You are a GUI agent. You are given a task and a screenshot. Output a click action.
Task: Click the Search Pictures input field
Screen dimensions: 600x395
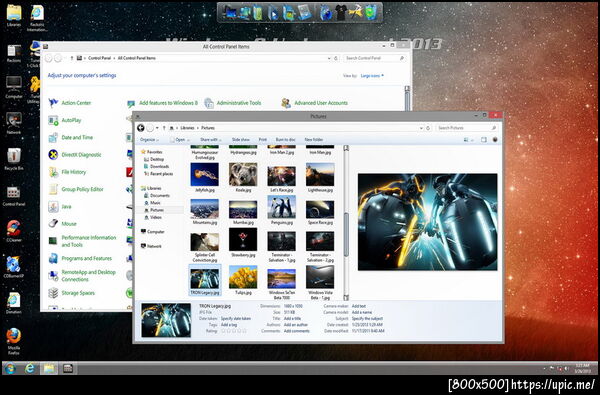[x=467, y=128]
